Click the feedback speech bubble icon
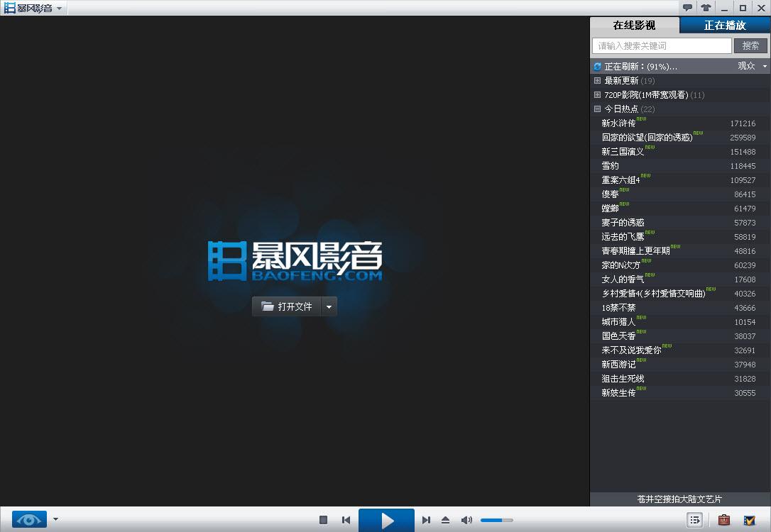 (687, 7)
